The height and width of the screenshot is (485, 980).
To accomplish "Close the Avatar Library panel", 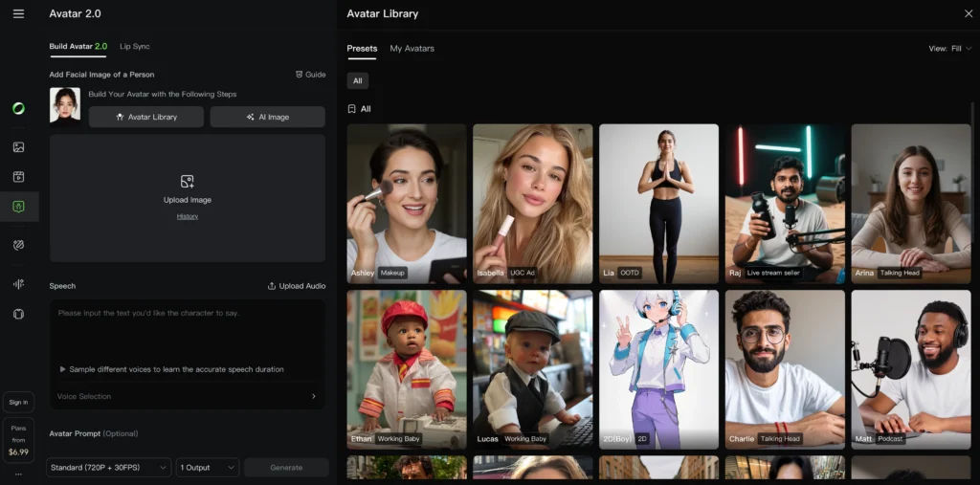I will point(968,14).
